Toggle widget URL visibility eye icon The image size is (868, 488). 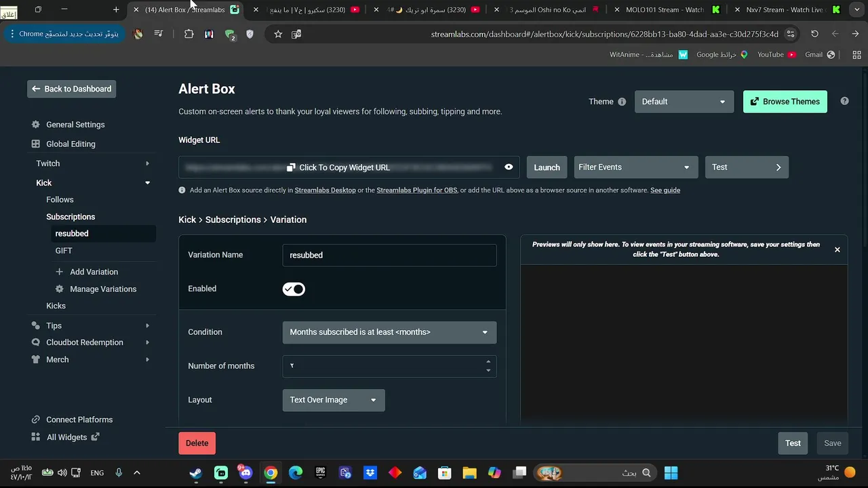[x=509, y=167]
